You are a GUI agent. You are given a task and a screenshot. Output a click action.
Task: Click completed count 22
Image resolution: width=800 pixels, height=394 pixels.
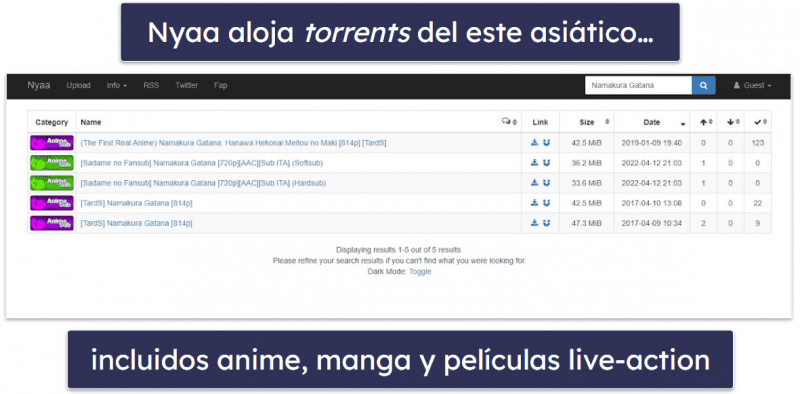coord(758,203)
